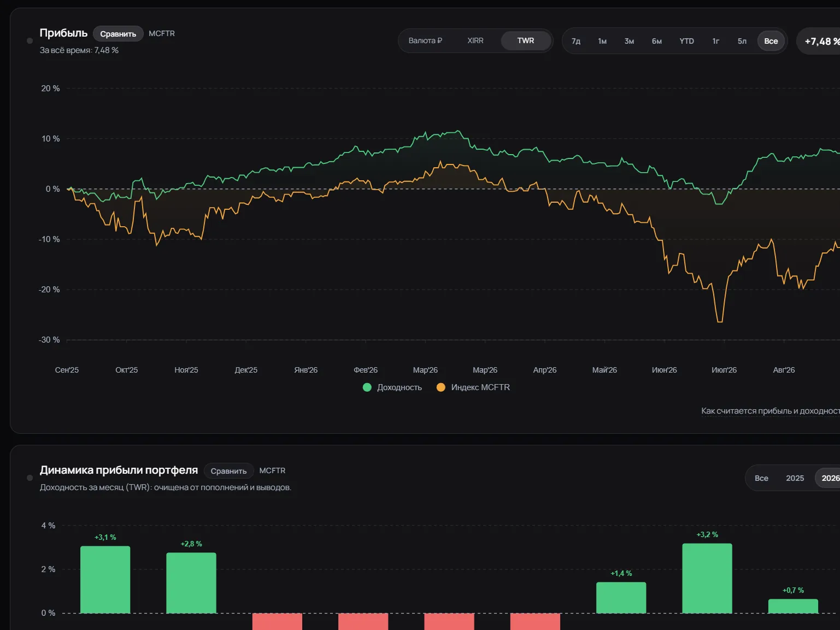Click the +3,1 % green bar
The image size is (840, 630).
(105, 579)
